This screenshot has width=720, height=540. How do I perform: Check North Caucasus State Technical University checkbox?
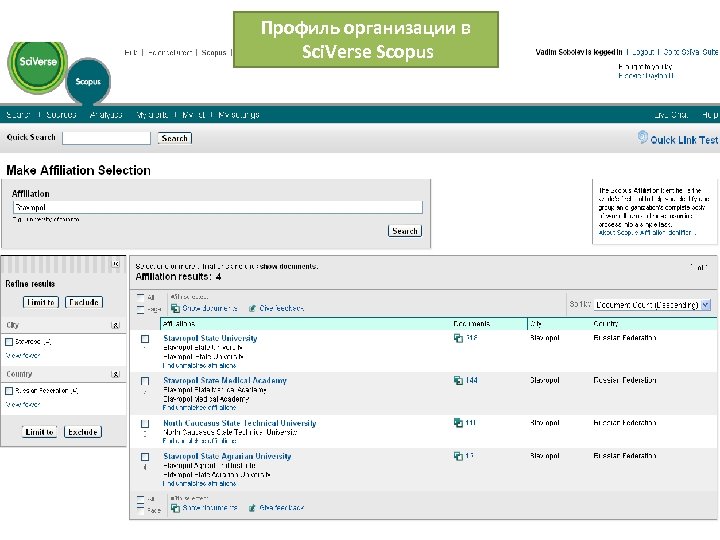point(145,424)
